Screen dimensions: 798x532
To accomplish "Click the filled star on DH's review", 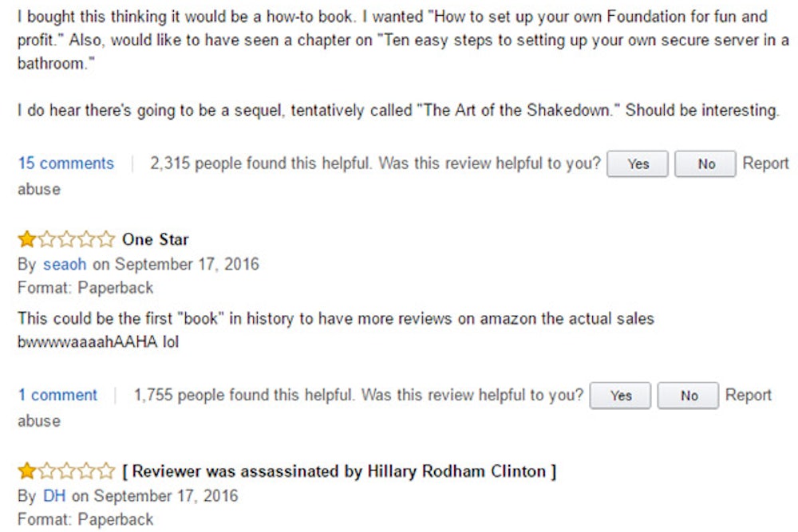I will [26, 471].
